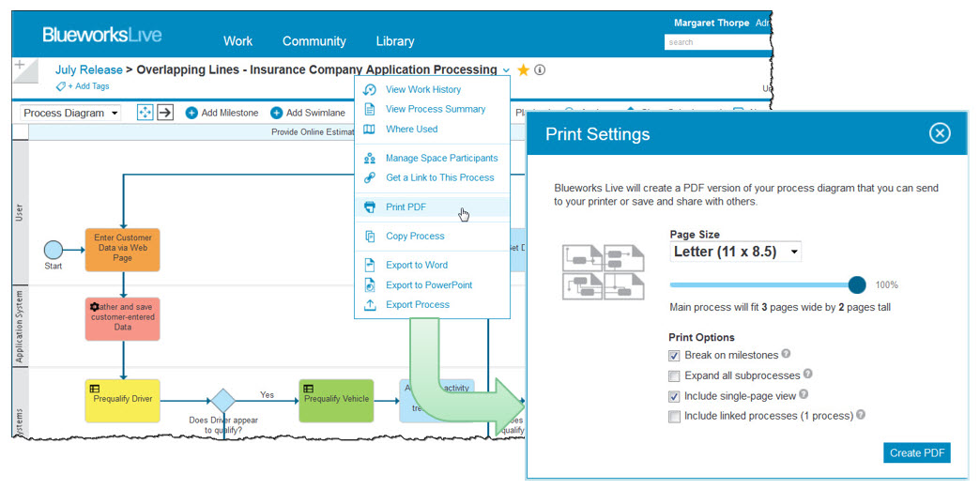Click the tag icon next to Add Tags
This screenshot has width=980, height=490.
click(61, 86)
